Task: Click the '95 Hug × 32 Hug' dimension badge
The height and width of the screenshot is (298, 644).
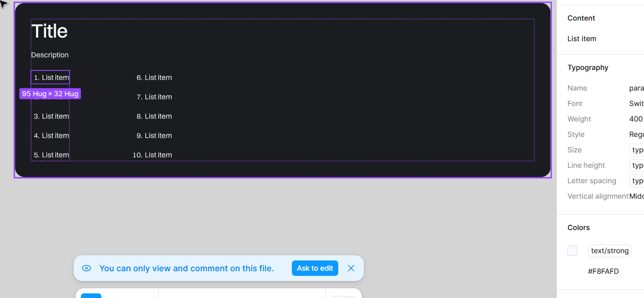Action: pyautogui.click(x=50, y=94)
